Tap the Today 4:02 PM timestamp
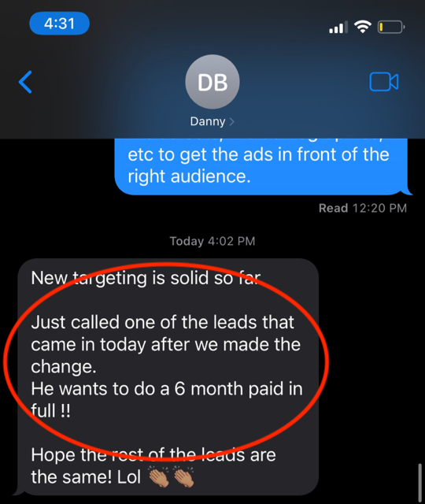The width and height of the screenshot is (425, 504). (x=213, y=241)
